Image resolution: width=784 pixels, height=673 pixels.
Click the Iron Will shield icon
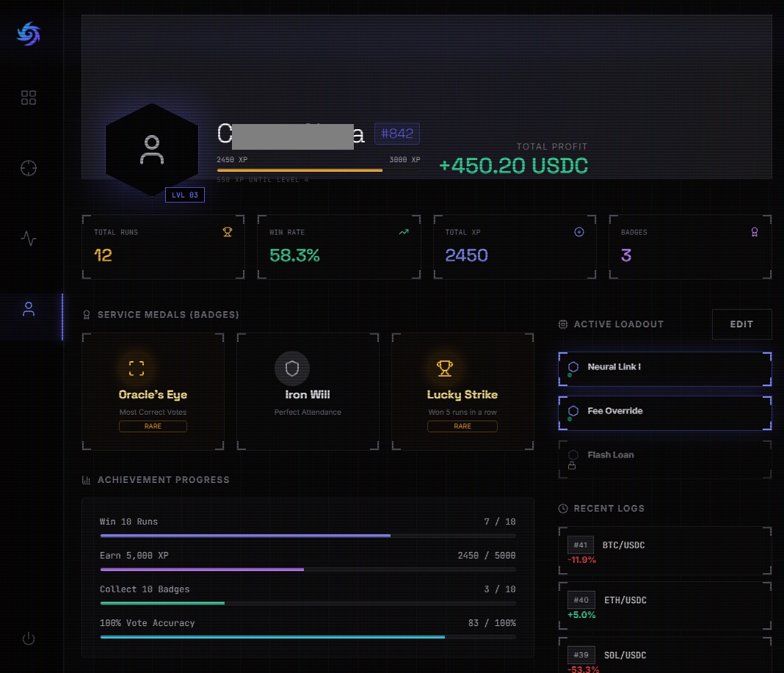pyautogui.click(x=292, y=368)
